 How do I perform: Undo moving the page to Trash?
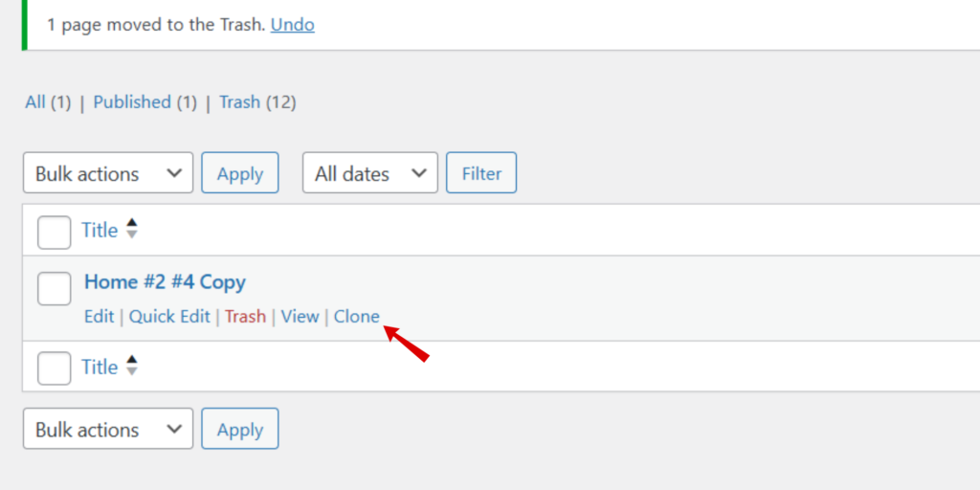(x=293, y=25)
